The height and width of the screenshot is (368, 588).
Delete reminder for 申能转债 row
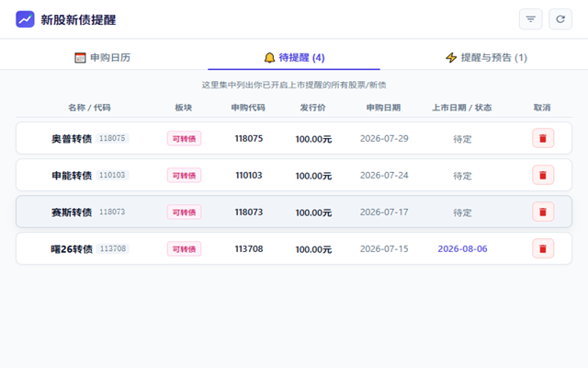click(543, 175)
